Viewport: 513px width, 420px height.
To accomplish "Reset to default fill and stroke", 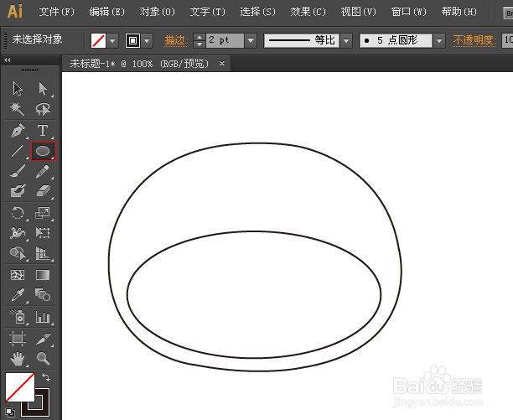I will 9,412.
